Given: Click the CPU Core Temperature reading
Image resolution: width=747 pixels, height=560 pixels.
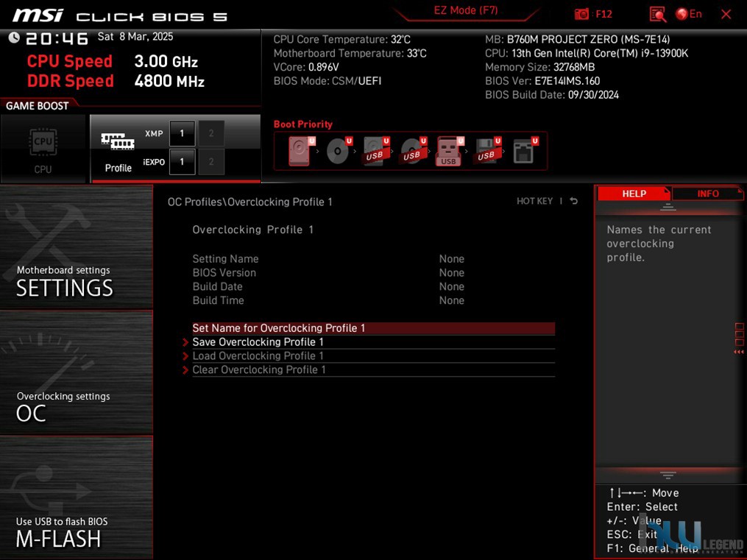Looking at the screenshot, I should coord(341,40).
